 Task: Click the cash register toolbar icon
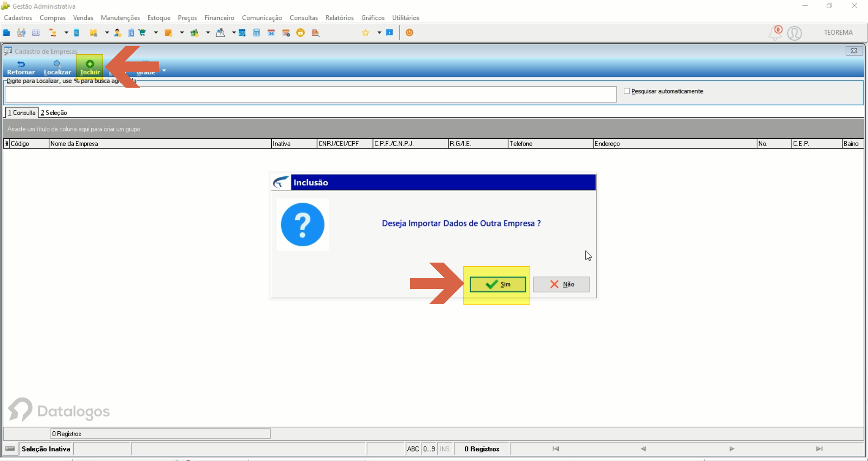tap(221, 33)
